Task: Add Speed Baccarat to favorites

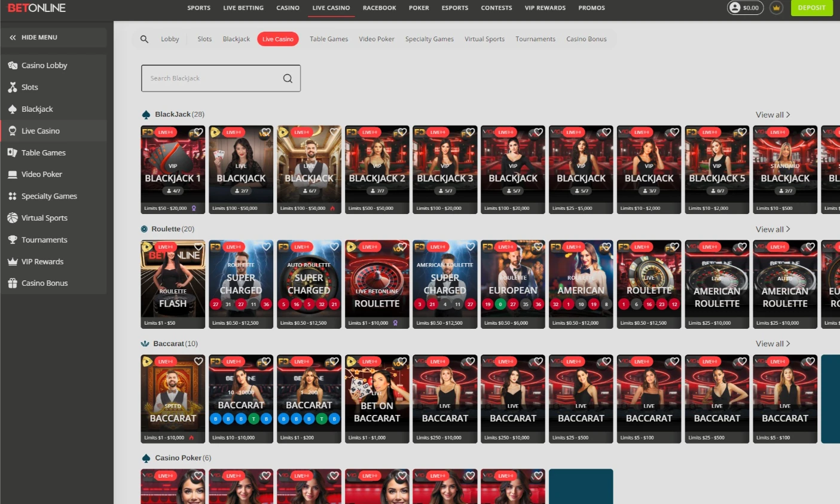Action: [198, 361]
